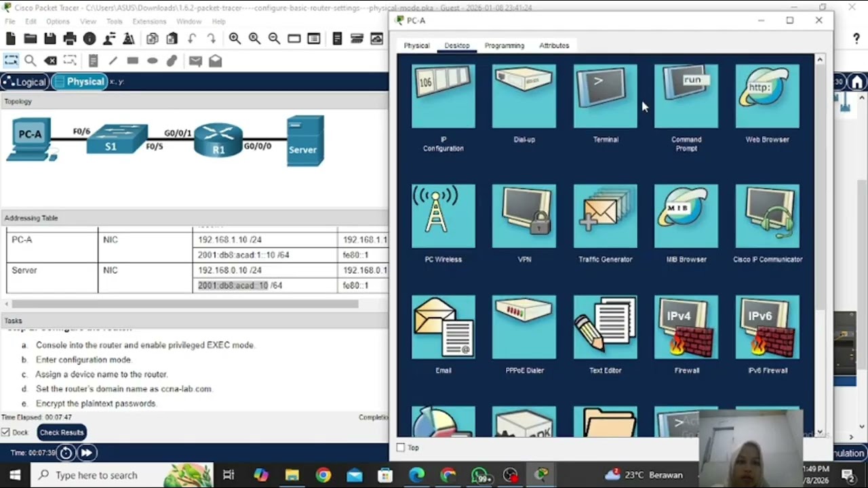The image size is (868, 488).
Task: Switch to Physical workspace view
Action: pos(79,82)
